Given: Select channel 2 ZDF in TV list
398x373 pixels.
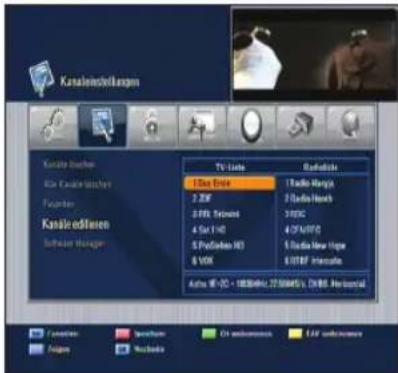Looking at the screenshot, I should 230,199.
